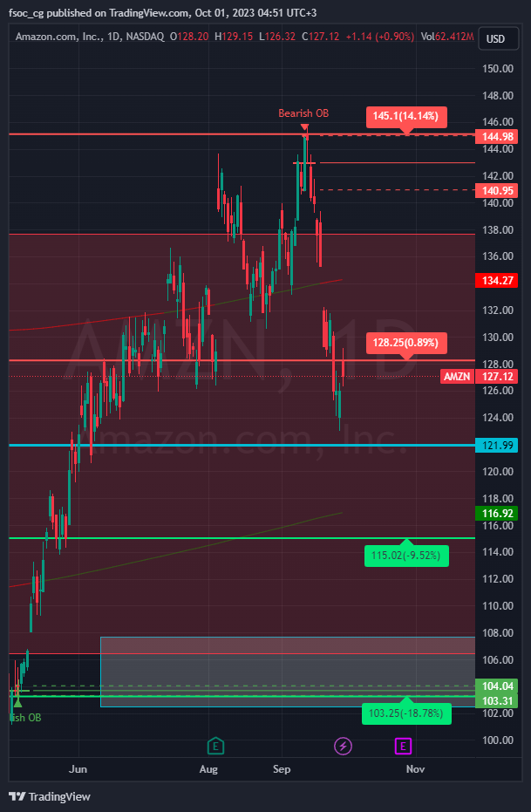Click the 103.31 green price tag

pos(497,700)
